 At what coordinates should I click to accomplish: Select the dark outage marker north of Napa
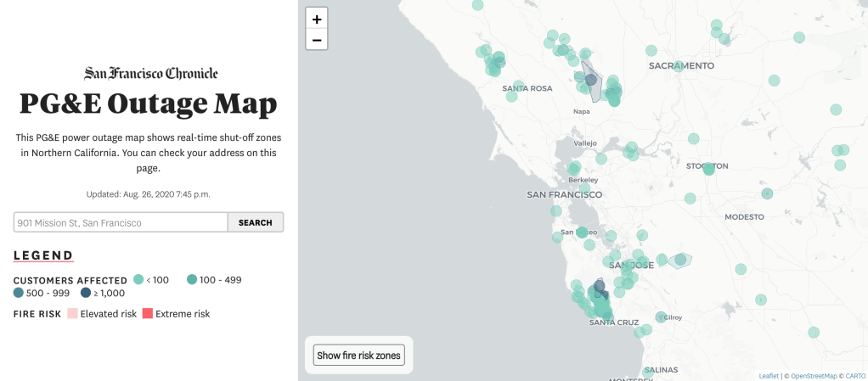pos(590,80)
